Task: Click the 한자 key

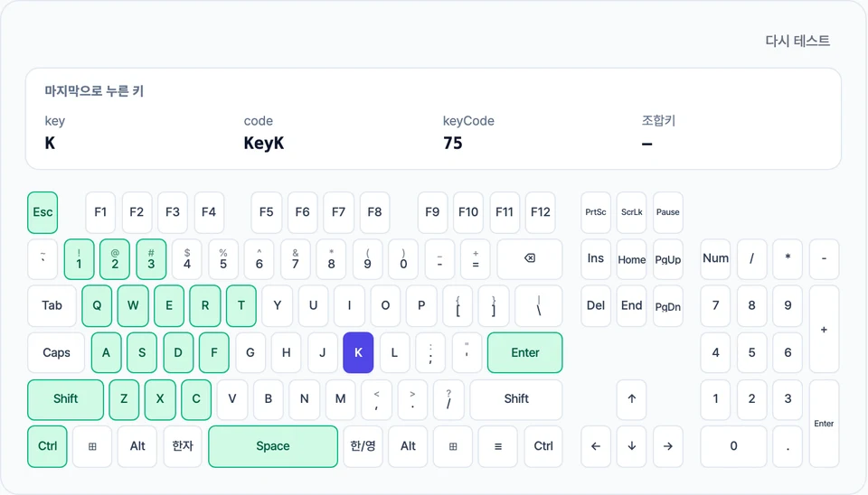Action: click(x=183, y=446)
